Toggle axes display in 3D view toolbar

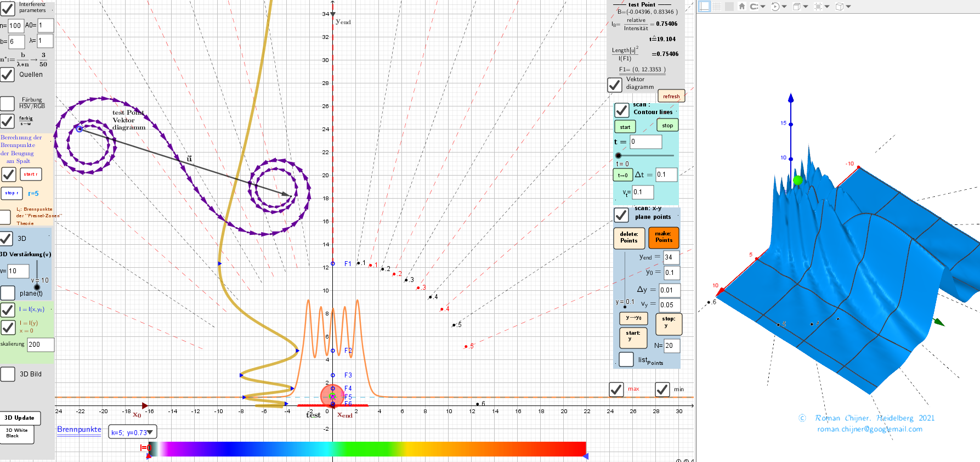point(705,6)
